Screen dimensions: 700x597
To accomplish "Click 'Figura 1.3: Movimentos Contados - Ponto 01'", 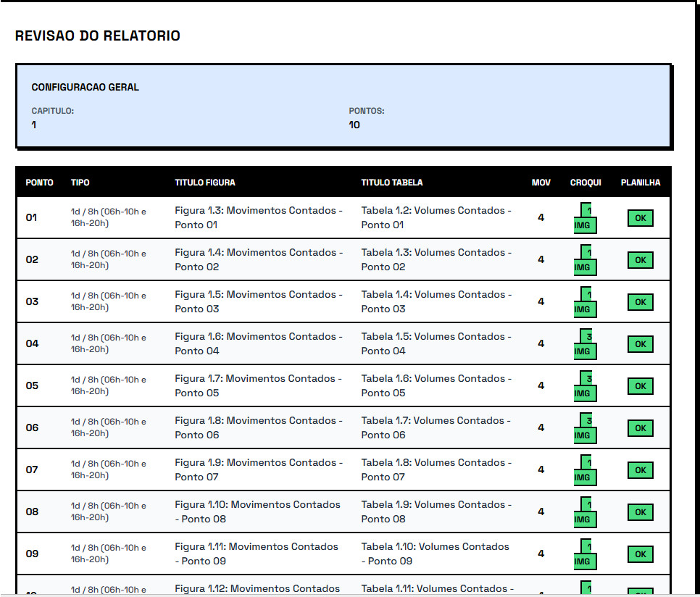I will click(259, 218).
